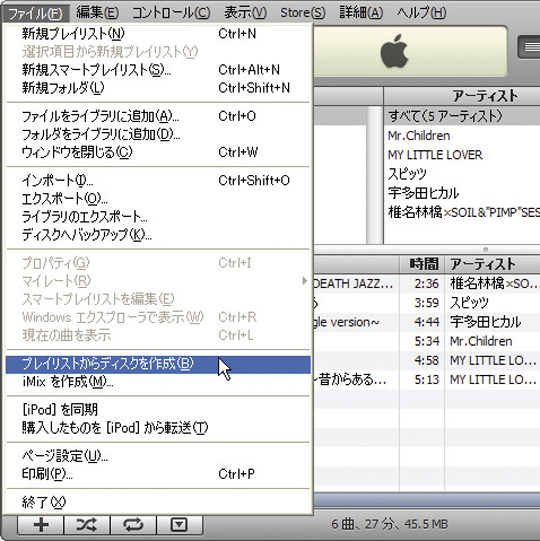
Task: Select ライブラリのエクスポート menu item
Action: pos(158,217)
